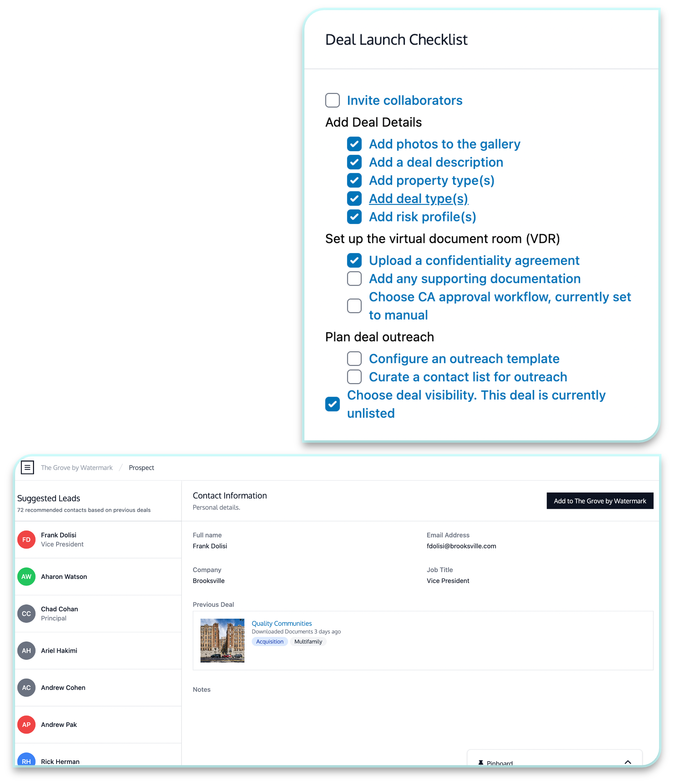
Task: Select Prospect tab in navigation
Action: click(x=141, y=467)
